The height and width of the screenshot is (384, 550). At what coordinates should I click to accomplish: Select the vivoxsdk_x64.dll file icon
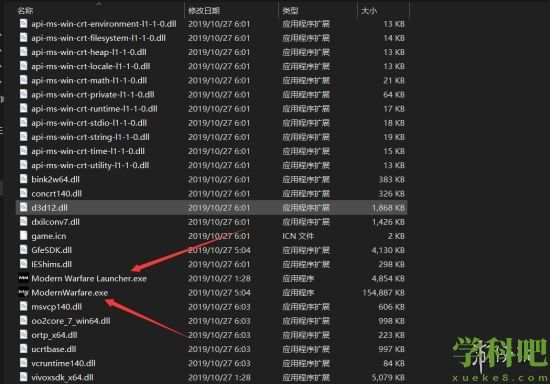24,377
